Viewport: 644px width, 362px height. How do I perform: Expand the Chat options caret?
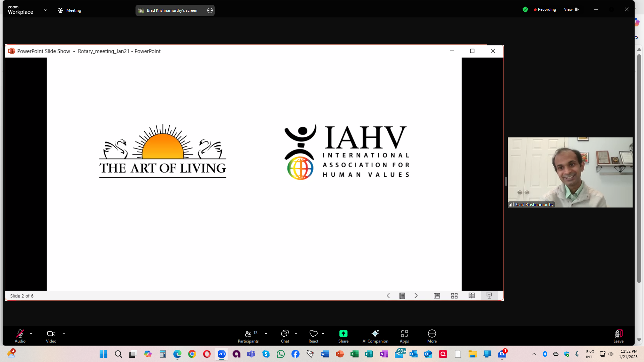click(296, 334)
